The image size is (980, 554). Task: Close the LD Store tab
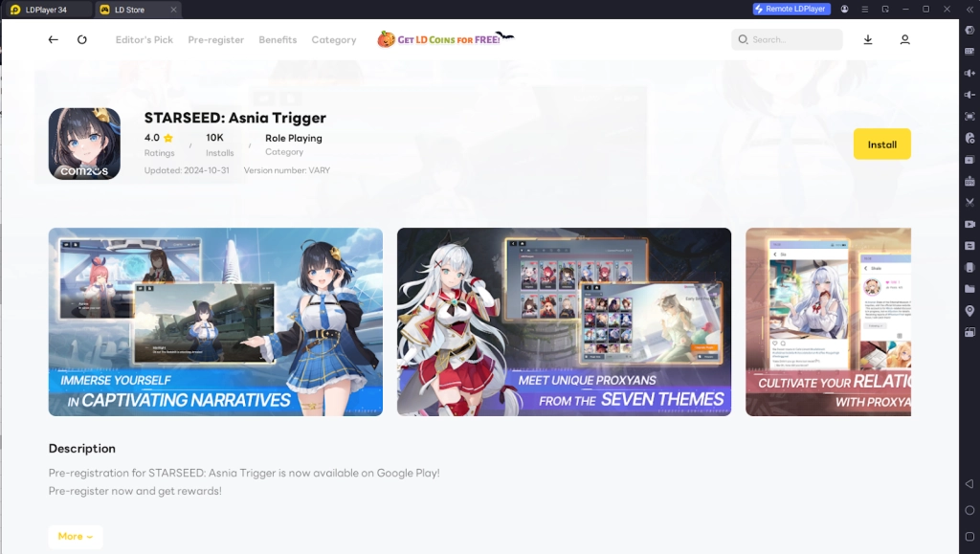coord(174,10)
